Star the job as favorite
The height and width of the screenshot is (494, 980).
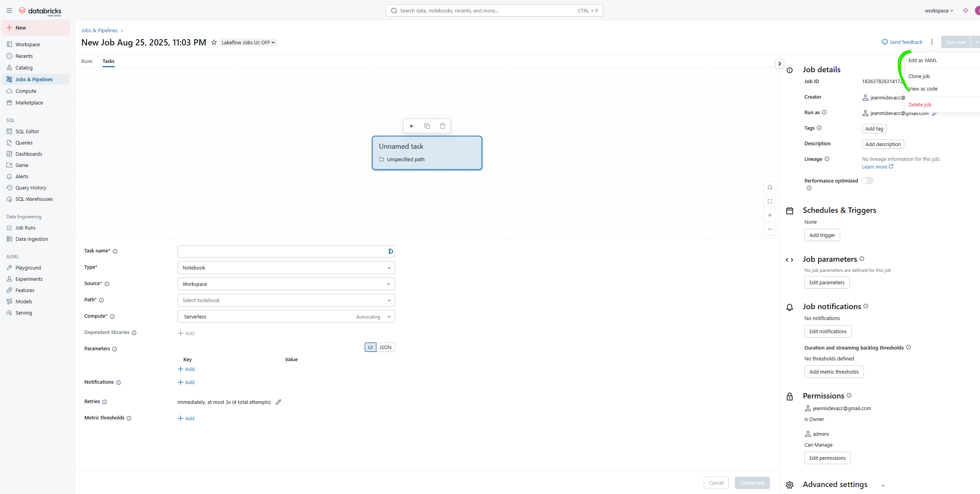tap(214, 42)
